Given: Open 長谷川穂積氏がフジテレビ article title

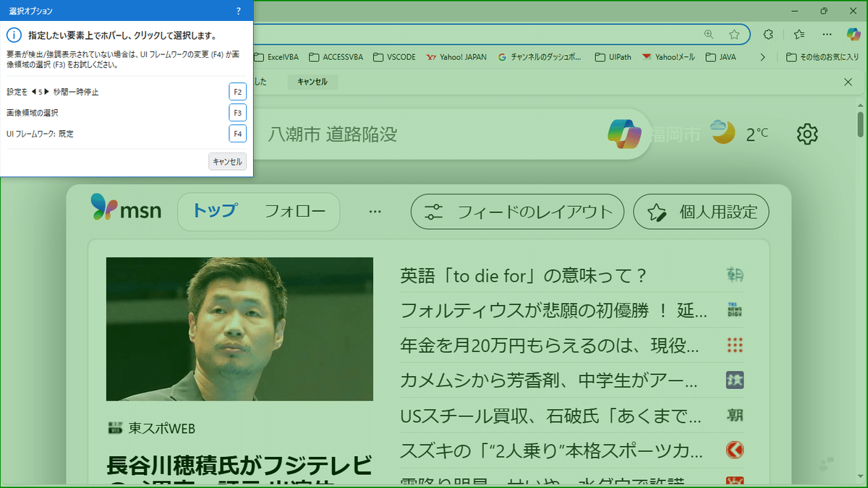Looking at the screenshot, I should pyautogui.click(x=239, y=469).
